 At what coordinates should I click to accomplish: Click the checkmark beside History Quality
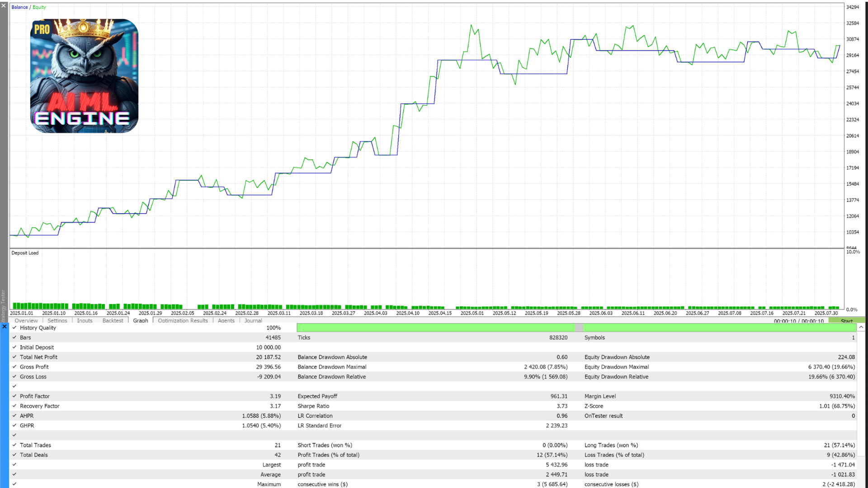pos(14,328)
